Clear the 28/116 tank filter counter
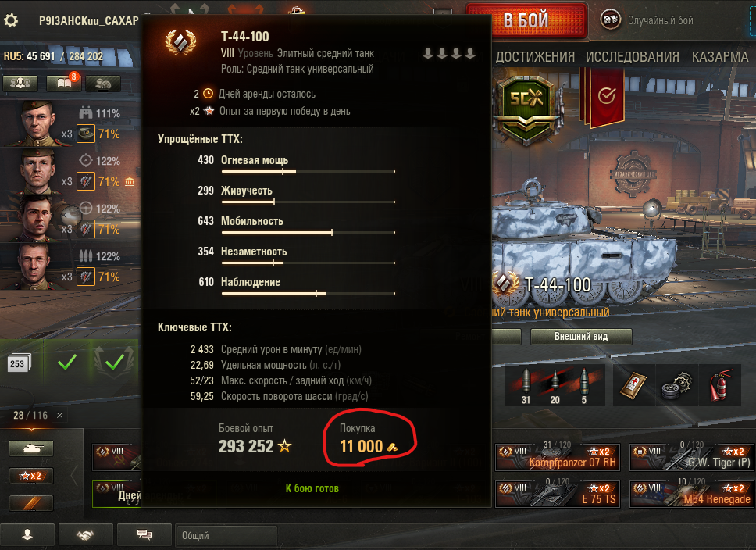This screenshot has height=550, width=756. tap(60, 415)
